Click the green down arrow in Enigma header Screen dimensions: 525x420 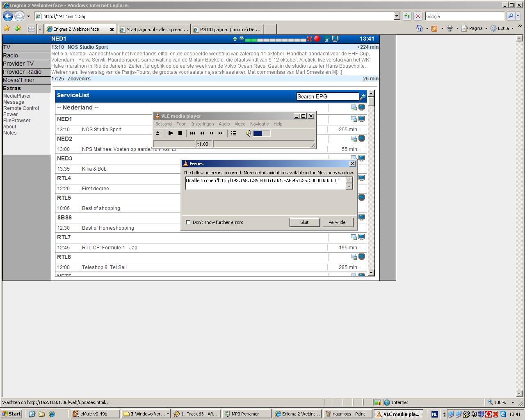click(x=242, y=39)
